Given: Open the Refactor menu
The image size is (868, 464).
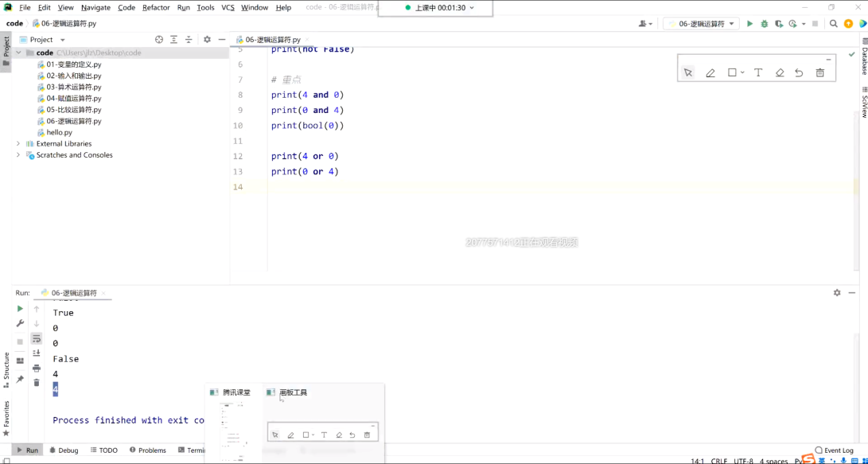Looking at the screenshot, I should tap(156, 7).
